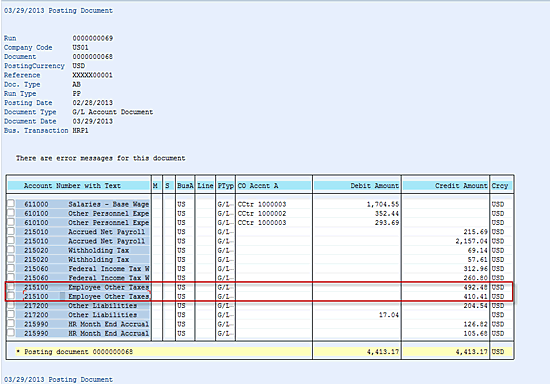Click the BusA column header

pyautogui.click(x=185, y=186)
